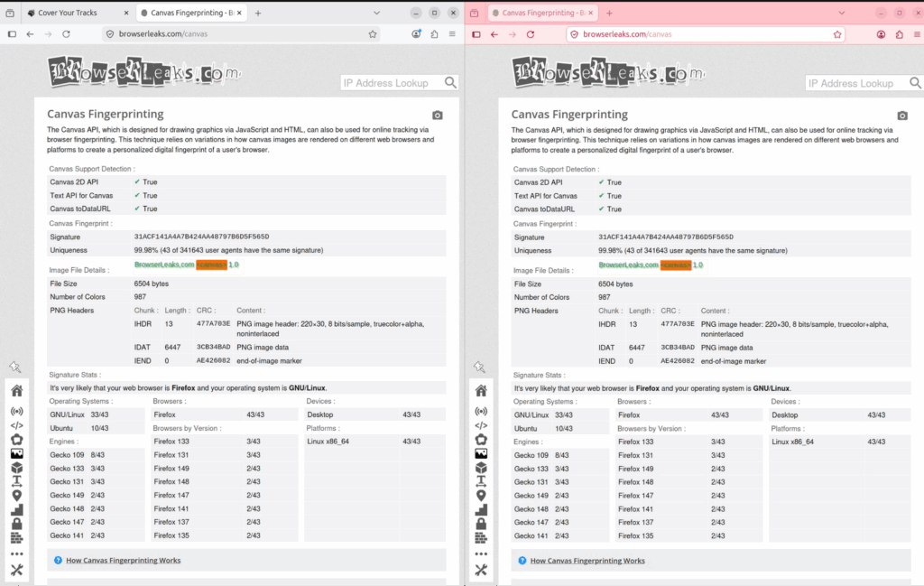Click the File Size 6504 bytes value, right window
Viewport: 924px width, 586px height.
[x=615, y=284]
